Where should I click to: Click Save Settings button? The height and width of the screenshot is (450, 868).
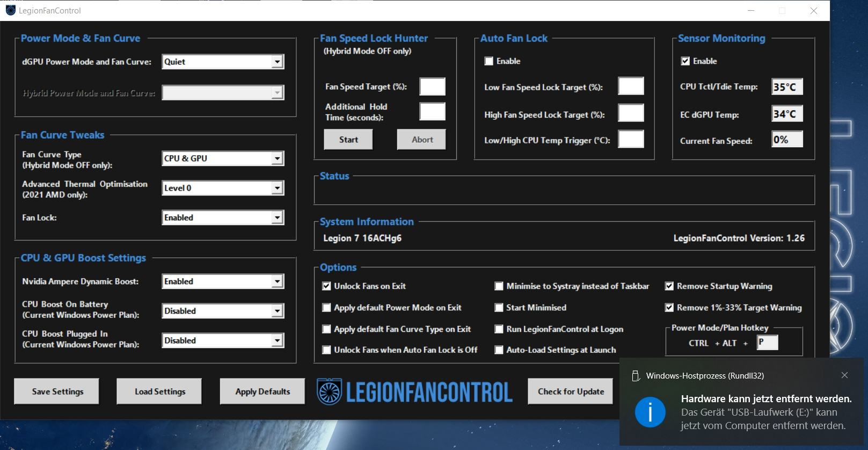point(57,391)
